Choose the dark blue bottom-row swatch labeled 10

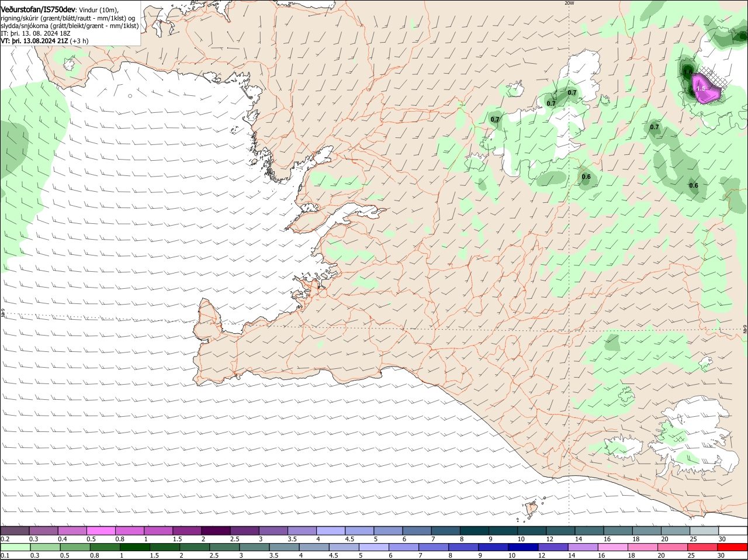click(x=523, y=547)
